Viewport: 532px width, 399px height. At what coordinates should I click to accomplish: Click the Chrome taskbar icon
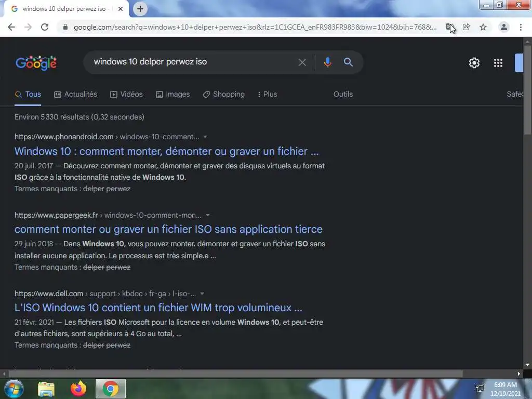coord(111,389)
